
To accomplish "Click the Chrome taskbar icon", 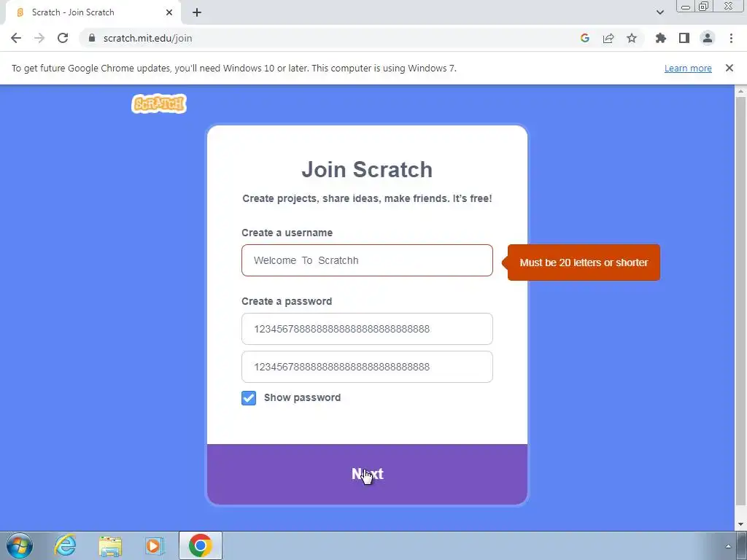I will [x=201, y=545].
